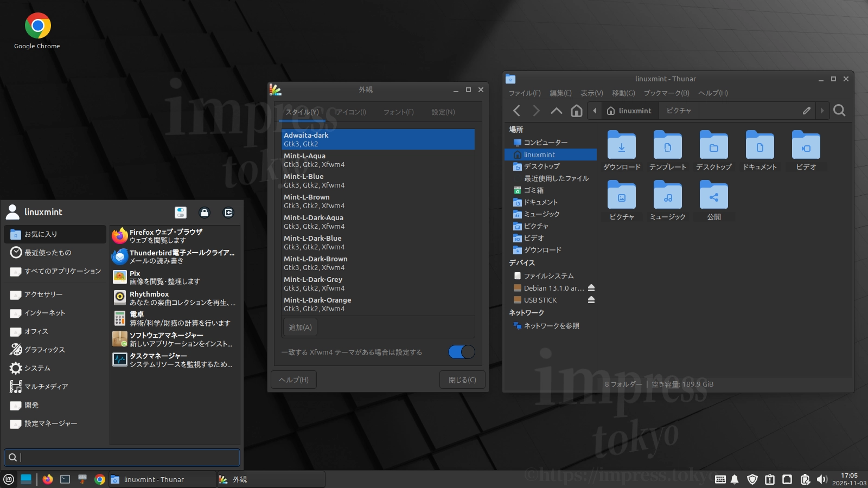Open volume control in system tray
The width and height of the screenshot is (868, 488).
822,479
